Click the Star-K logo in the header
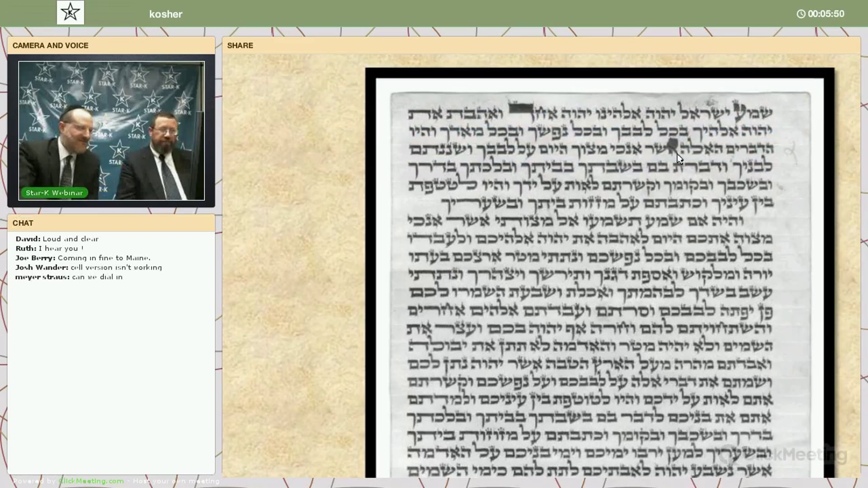The image size is (868, 488). [71, 12]
